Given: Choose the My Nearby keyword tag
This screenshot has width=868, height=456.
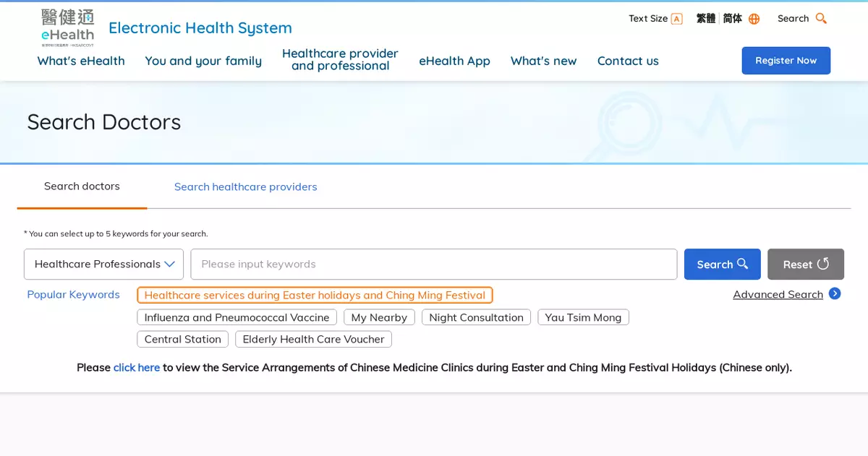Looking at the screenshot, I should click(379, 317).
